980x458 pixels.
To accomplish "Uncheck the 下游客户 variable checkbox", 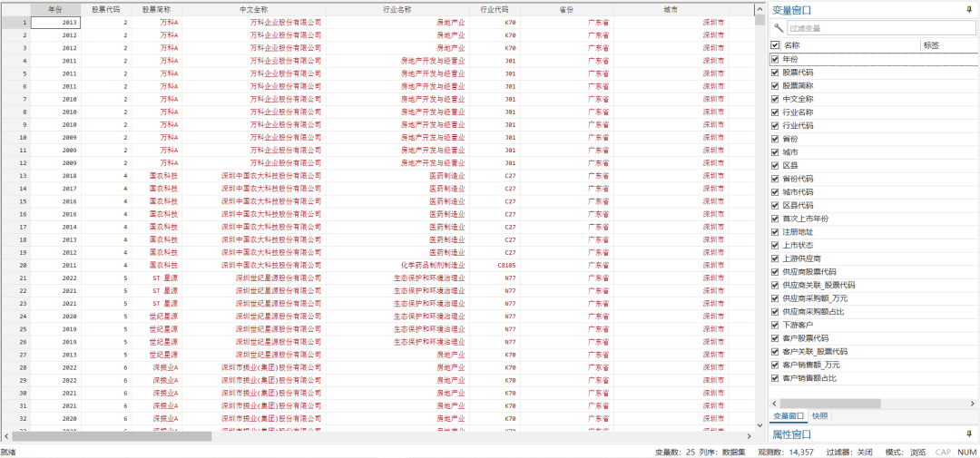I will coord(775,325).
